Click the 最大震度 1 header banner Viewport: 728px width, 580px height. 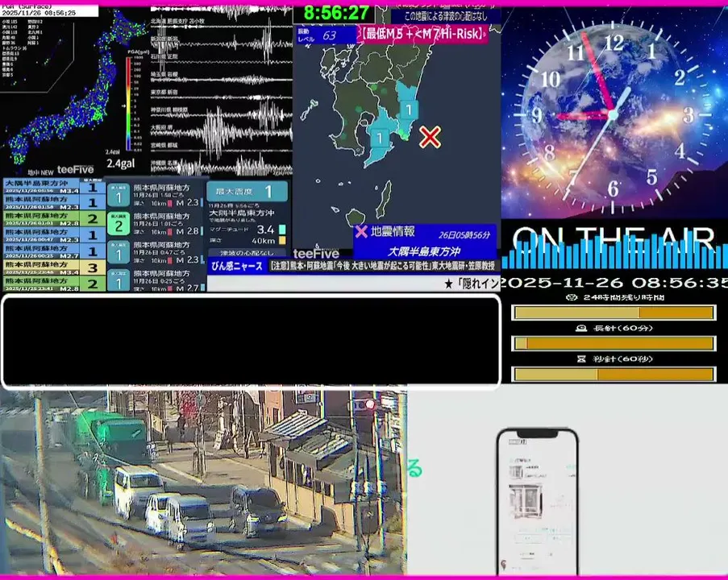point(247,191)
